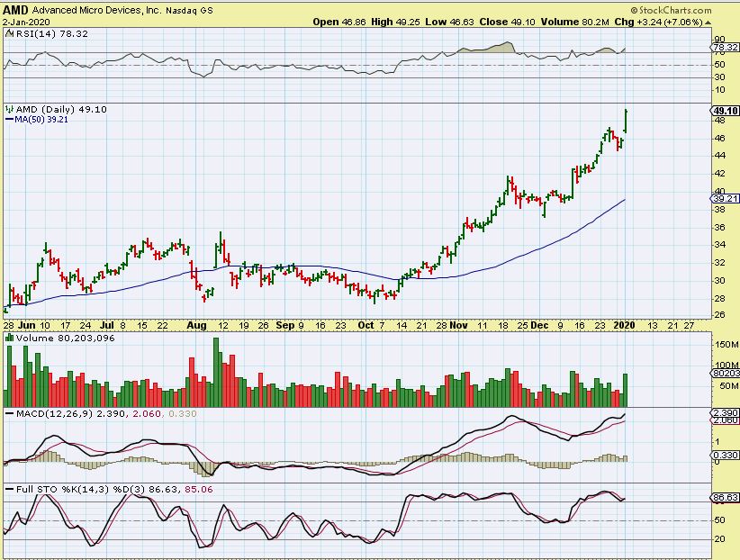The height and width of the screenshot is (560, 740).
Task: Click the Sep label on the date axis
Action: [x=285, y=325]
